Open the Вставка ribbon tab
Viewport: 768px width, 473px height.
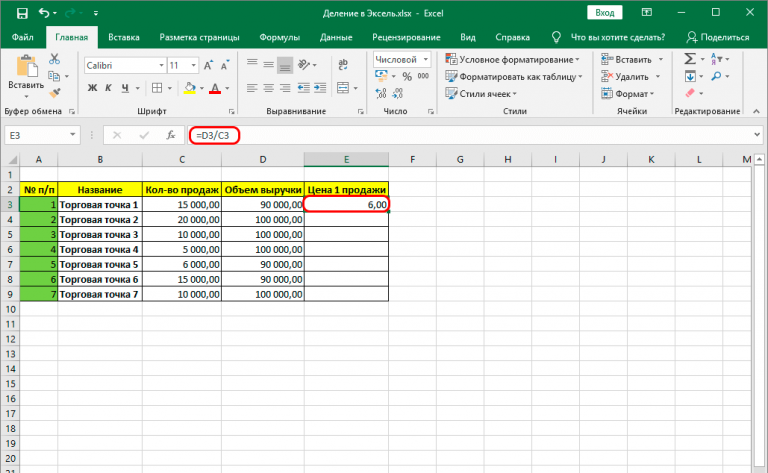123,37
